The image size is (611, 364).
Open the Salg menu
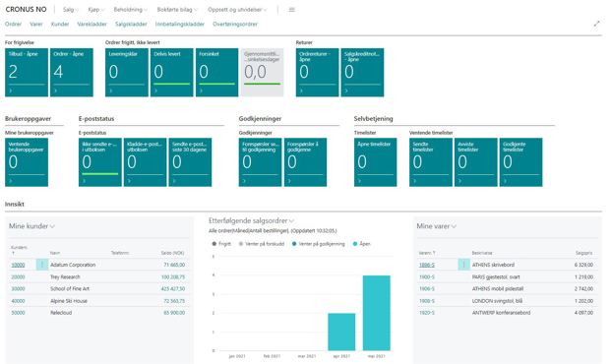click(71, 10)
